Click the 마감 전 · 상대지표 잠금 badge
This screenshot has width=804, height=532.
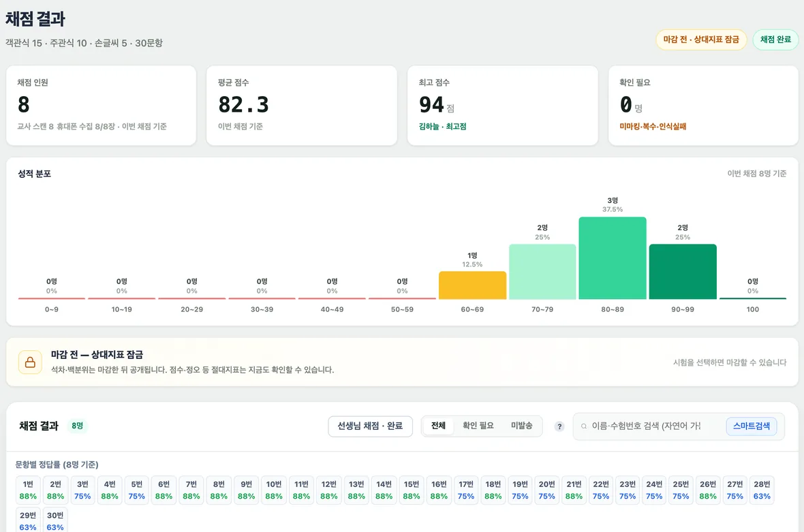tap(701, 40)
